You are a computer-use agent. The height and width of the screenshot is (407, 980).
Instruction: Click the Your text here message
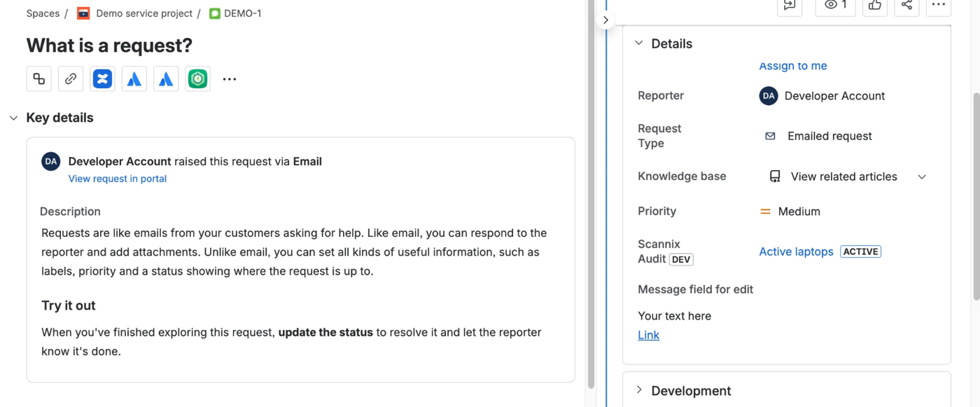674,316
